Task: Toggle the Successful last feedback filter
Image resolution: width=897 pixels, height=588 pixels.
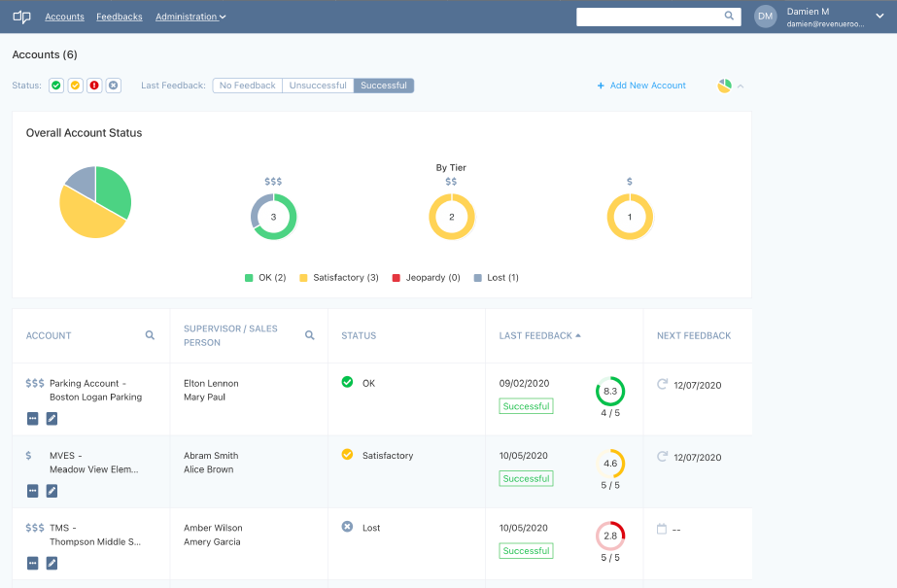Action: coord(383,86)
